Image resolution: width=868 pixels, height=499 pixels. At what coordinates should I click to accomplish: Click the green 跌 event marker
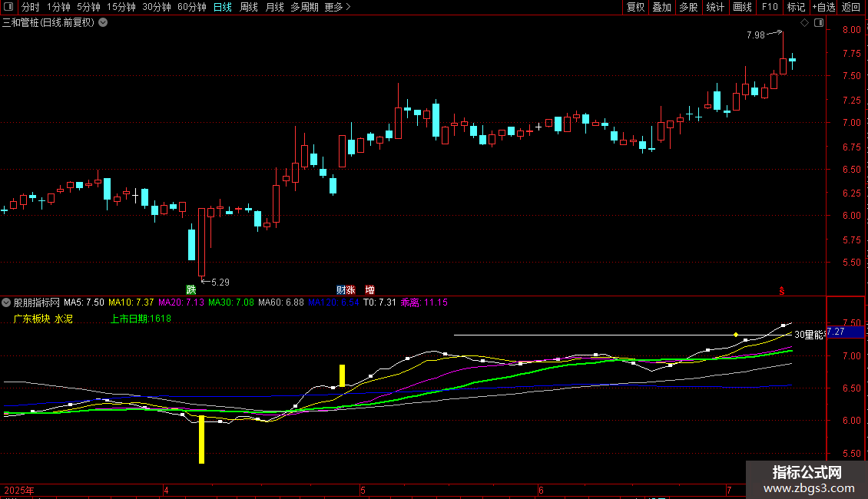click(191, 289)
